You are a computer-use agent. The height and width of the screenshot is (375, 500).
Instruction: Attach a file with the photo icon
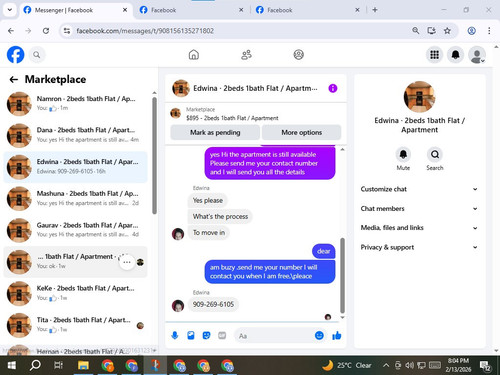[x=191, y=335]
